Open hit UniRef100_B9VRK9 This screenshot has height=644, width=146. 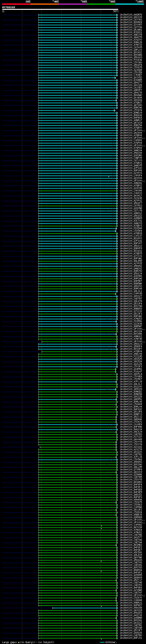131,22
